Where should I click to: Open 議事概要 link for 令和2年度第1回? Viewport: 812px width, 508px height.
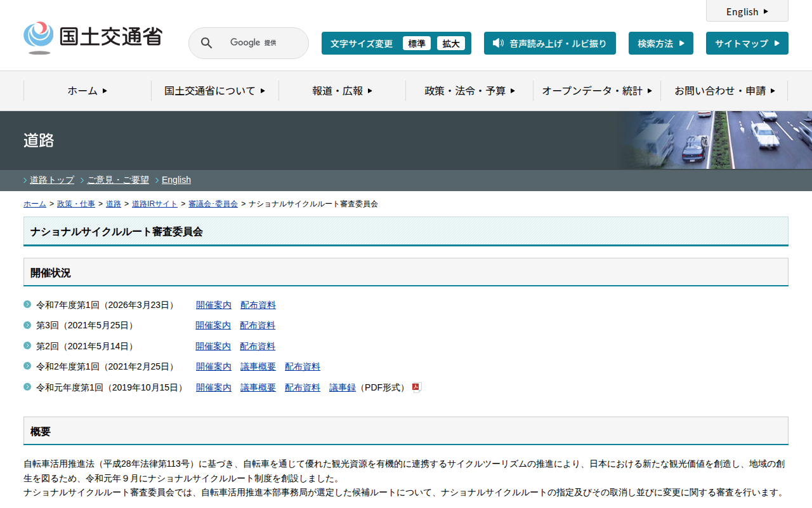click(x=258, y=367)
